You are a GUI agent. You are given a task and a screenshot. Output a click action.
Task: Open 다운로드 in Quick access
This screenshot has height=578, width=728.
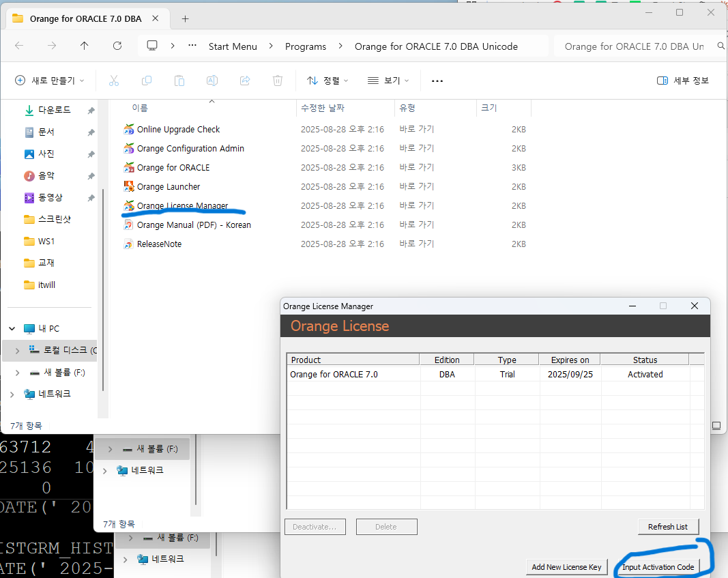47,110
